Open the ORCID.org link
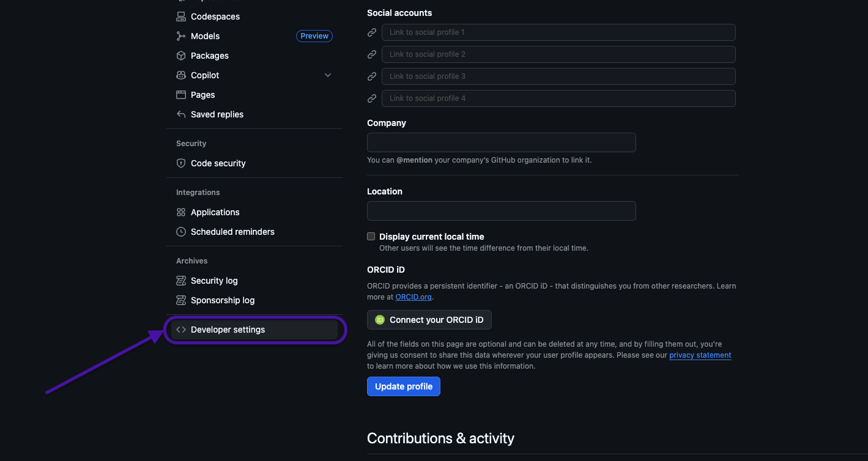 tap(414, 297)
